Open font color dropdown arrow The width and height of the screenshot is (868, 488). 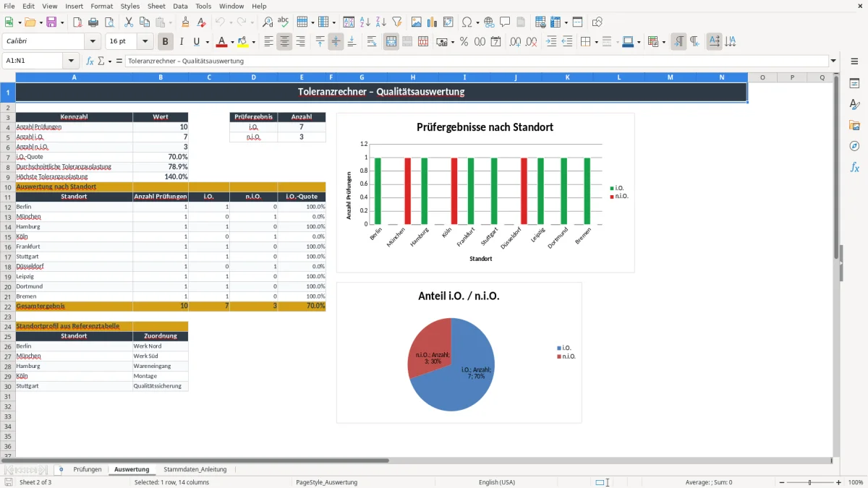[x=232, y=42]
